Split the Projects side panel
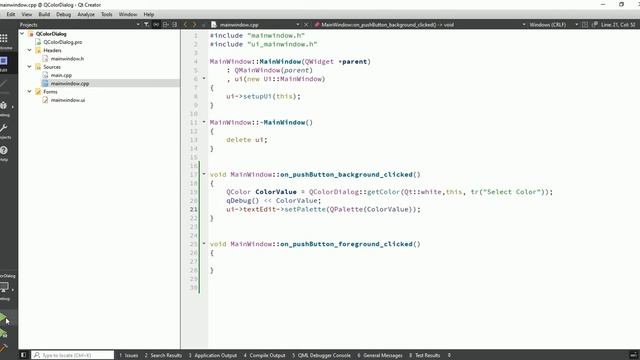This screenshot has height=360, width=640. (165, 24)
